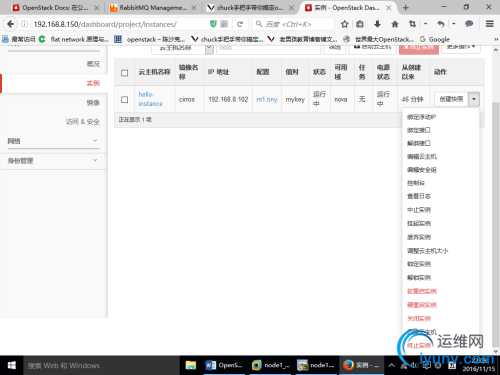
Task: Click the site info icon beside the URL
Action: (24, 24)
